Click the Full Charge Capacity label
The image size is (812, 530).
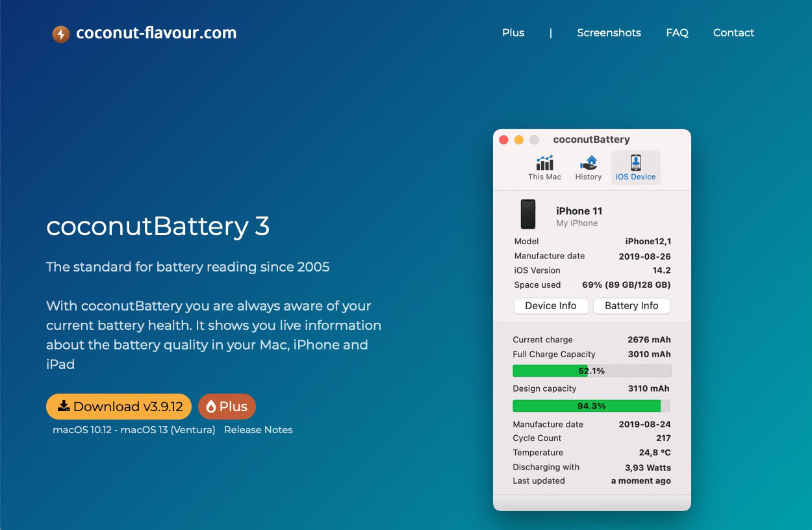pos(554,355)
